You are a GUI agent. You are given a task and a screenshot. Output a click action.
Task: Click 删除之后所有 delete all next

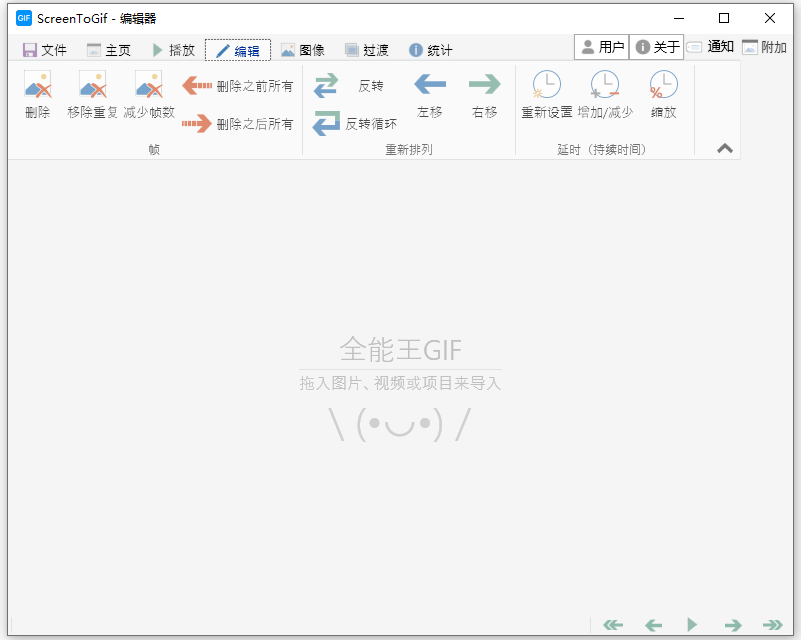click(x=238, y=123)
